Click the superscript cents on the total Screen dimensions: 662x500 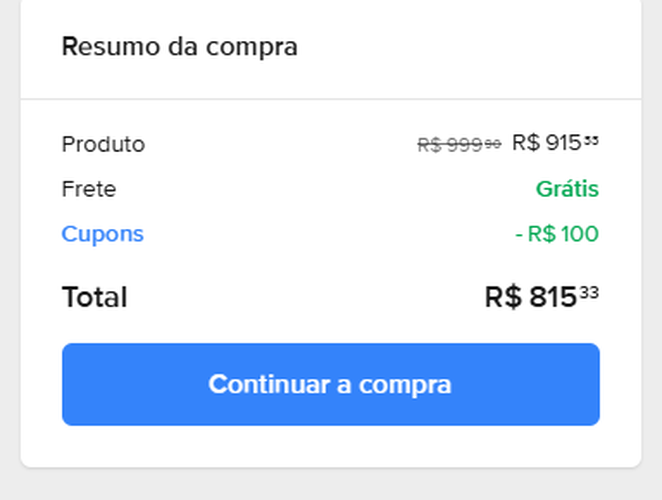590,292
